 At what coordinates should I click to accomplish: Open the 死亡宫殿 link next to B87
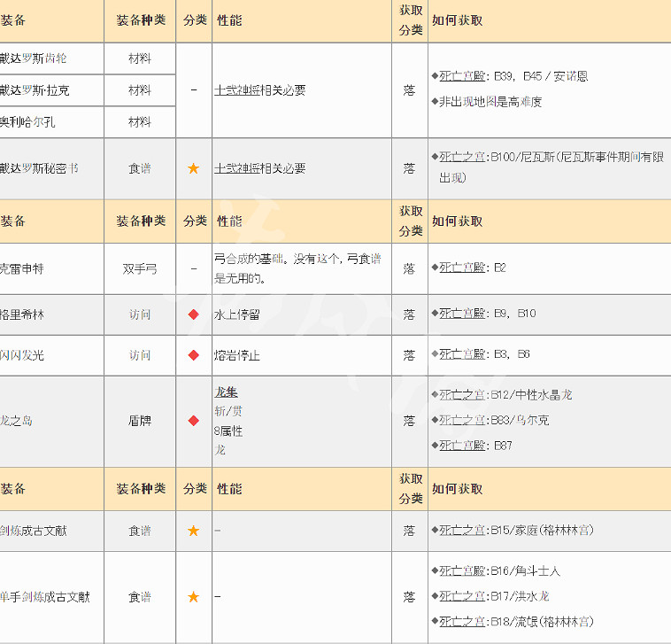[x=463, y=446]
